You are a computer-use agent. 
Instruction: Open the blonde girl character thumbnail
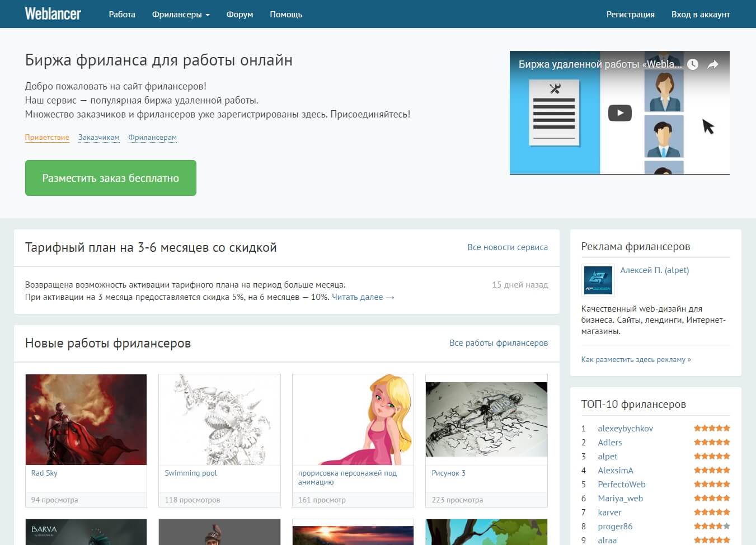pos(353,420)
